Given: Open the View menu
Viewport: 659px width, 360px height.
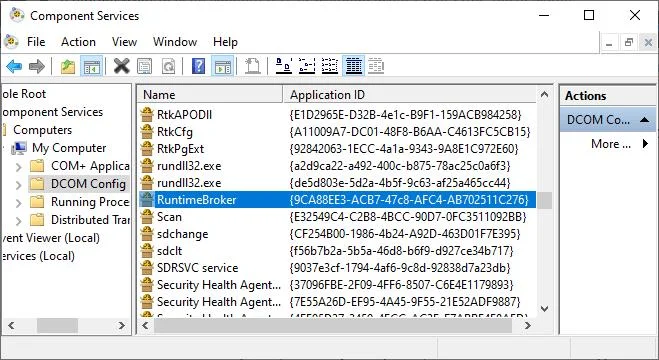Looking at the screenshot, I should point(124,42).
